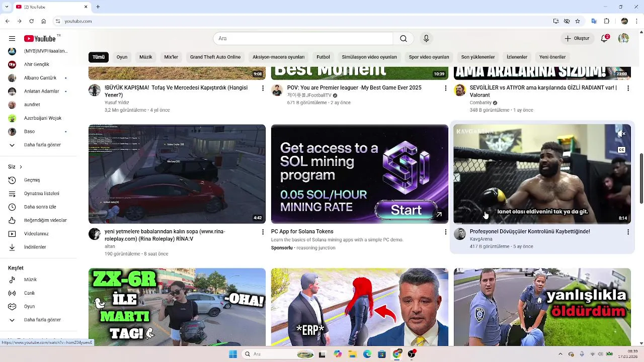644x362 pixels.
Task: Click the magnifier search button
Action: tap(404, 39)
